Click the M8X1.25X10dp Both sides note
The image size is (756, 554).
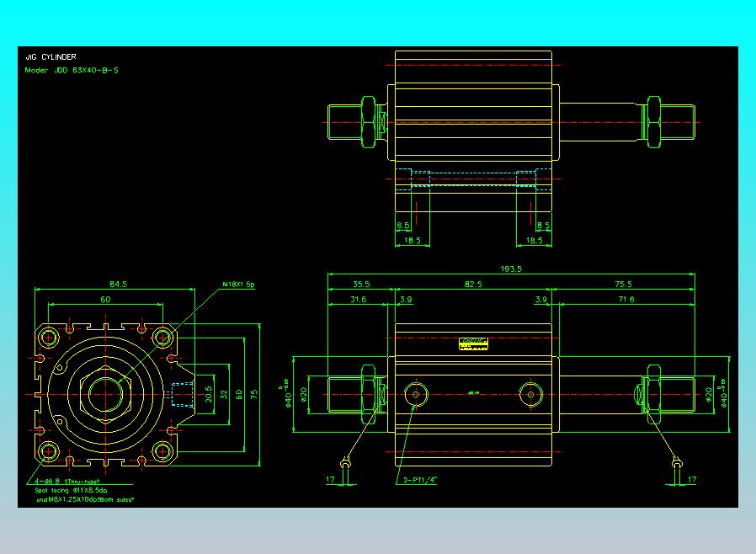click(85, 500)
